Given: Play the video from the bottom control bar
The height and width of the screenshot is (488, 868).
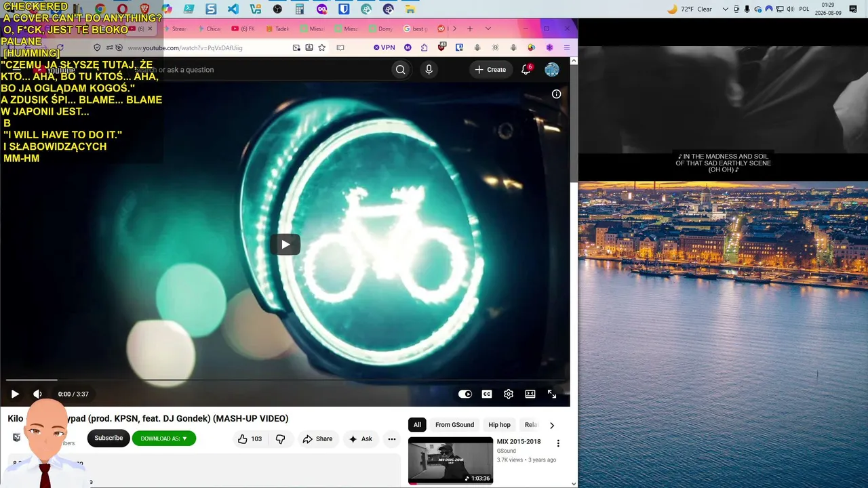Looking at the screenshot, I should [x=15, y=394].
